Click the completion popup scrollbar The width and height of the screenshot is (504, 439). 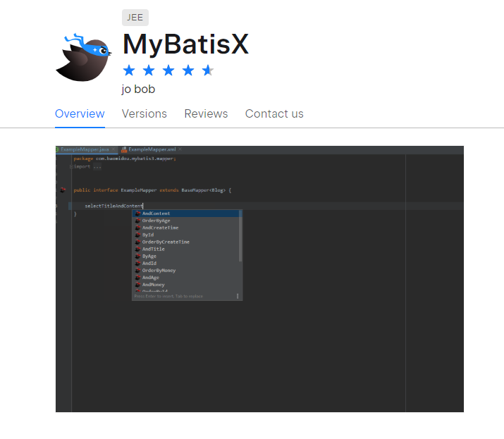click(x=240, y=236)
